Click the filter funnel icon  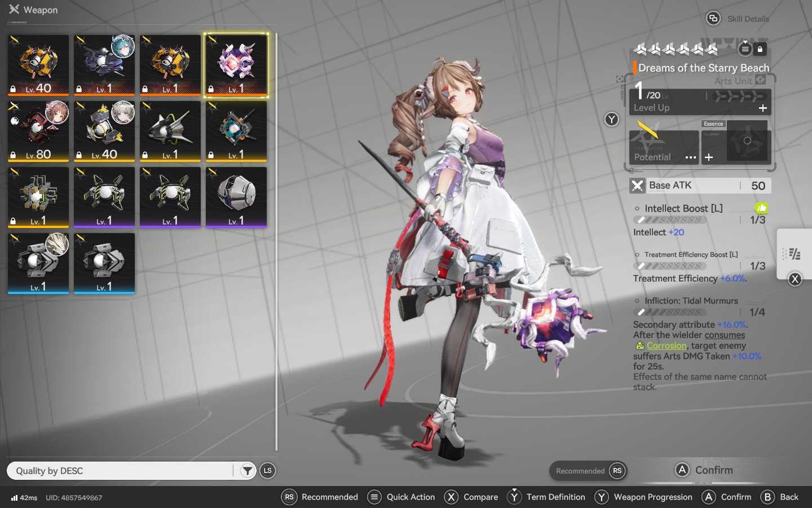pos(247,471)
